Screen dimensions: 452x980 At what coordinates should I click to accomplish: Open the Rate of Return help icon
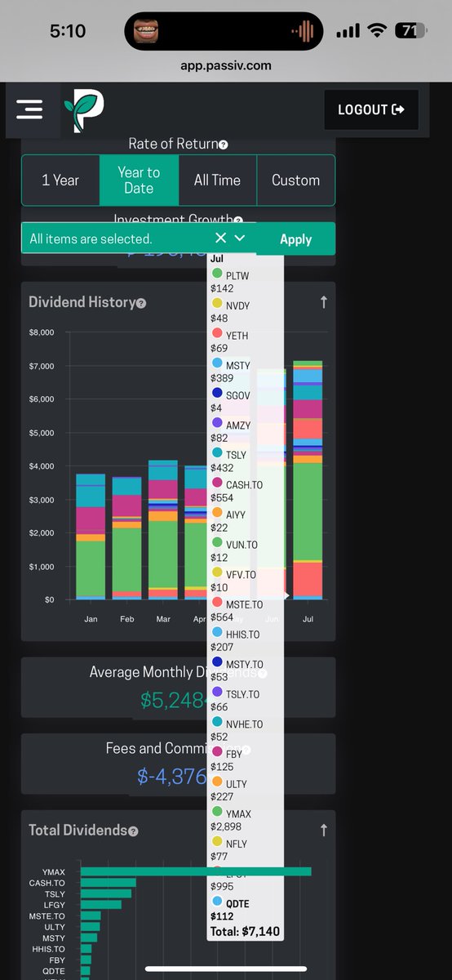click(223, 145)
